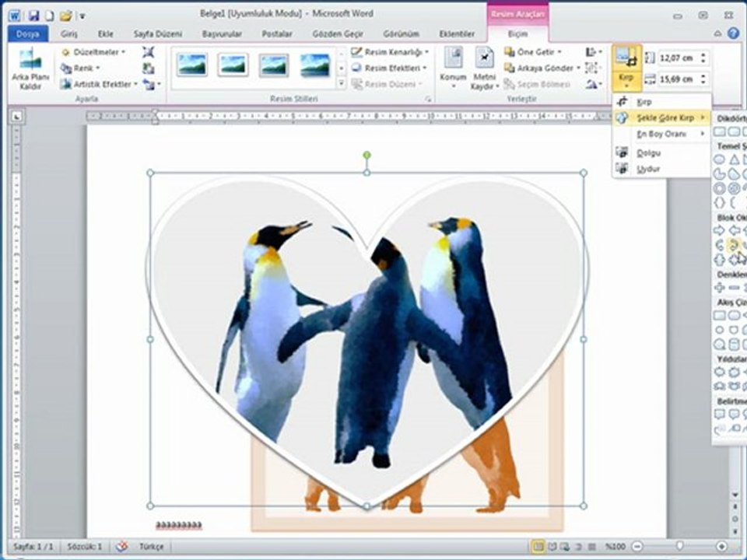Click Türkçe language in status bar
The image size is (747, 560).
coord(152,546)
